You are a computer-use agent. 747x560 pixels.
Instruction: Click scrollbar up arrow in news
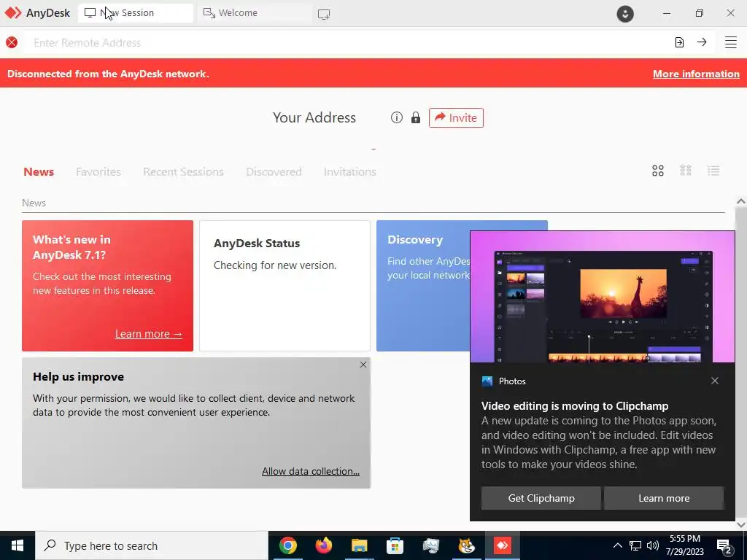(x=741, y=201)
